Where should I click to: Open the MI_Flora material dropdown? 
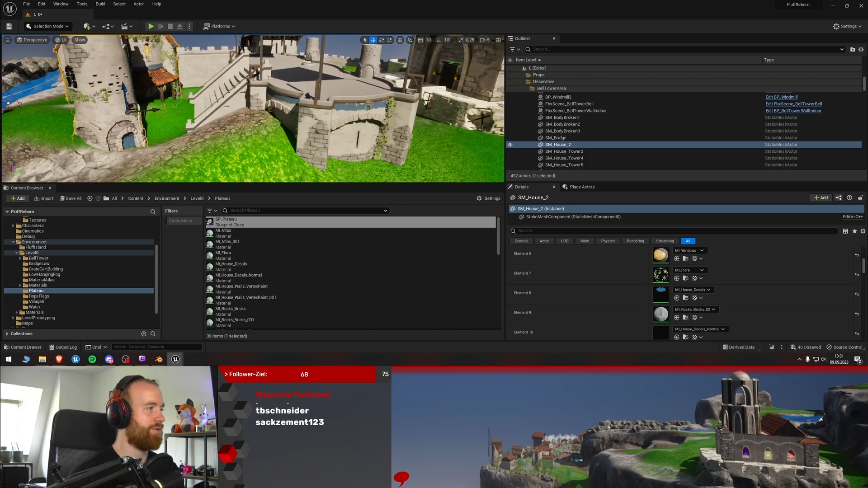click(689, 270)
